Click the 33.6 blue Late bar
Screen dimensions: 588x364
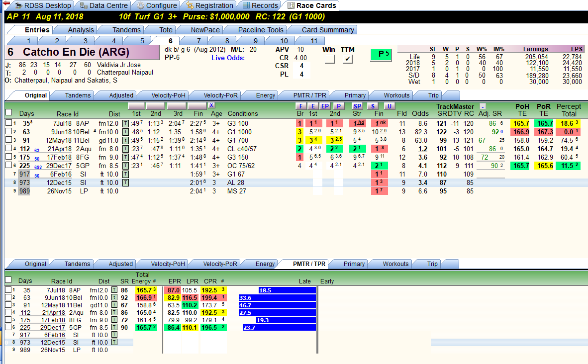(277, 298)
